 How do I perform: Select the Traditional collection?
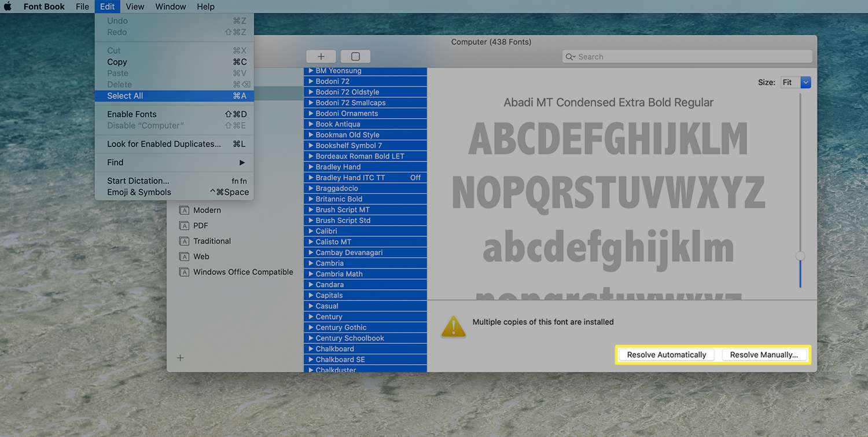[x=212, y=241]
